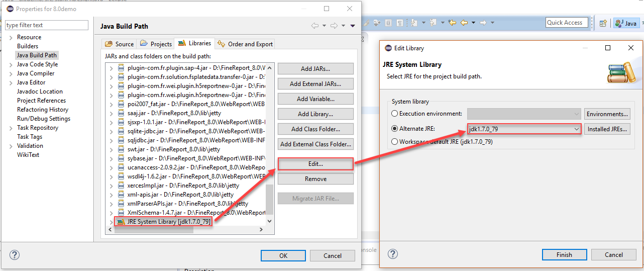The image size is (644, 271).
Task: Click the Quick Access field
Action: 567,23
